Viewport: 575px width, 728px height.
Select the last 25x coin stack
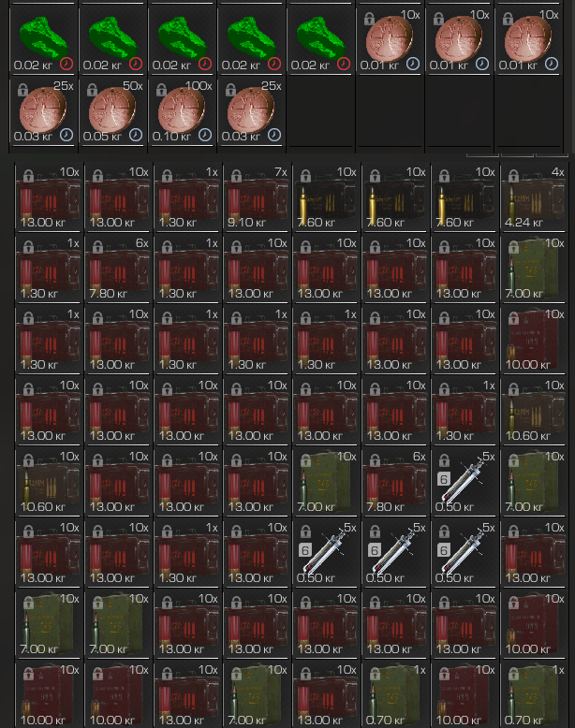252,111
